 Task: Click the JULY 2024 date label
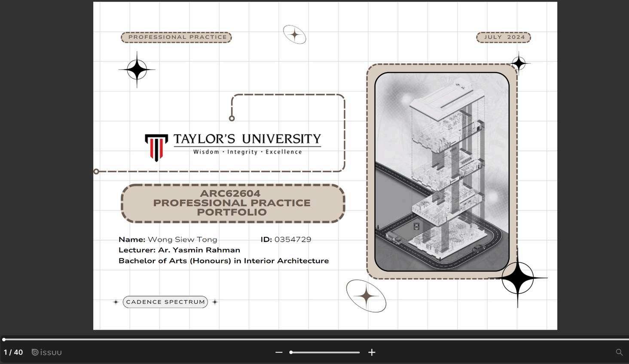click(504, 37)
